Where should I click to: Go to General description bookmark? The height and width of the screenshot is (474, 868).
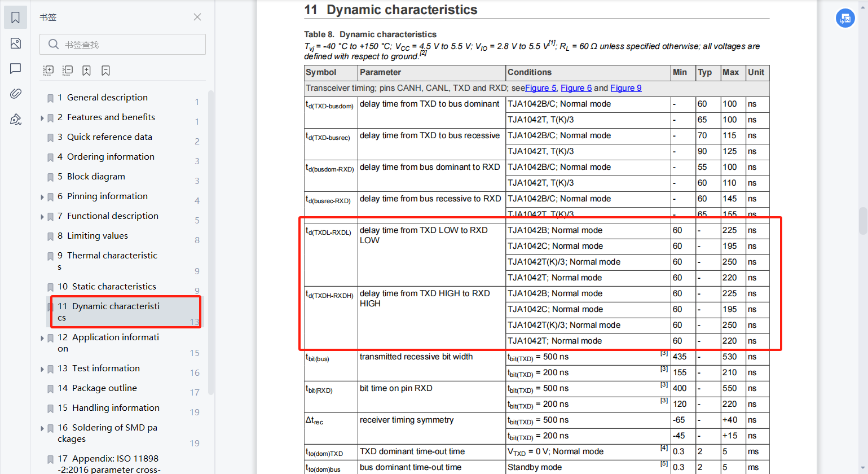[x=103, y=97]
